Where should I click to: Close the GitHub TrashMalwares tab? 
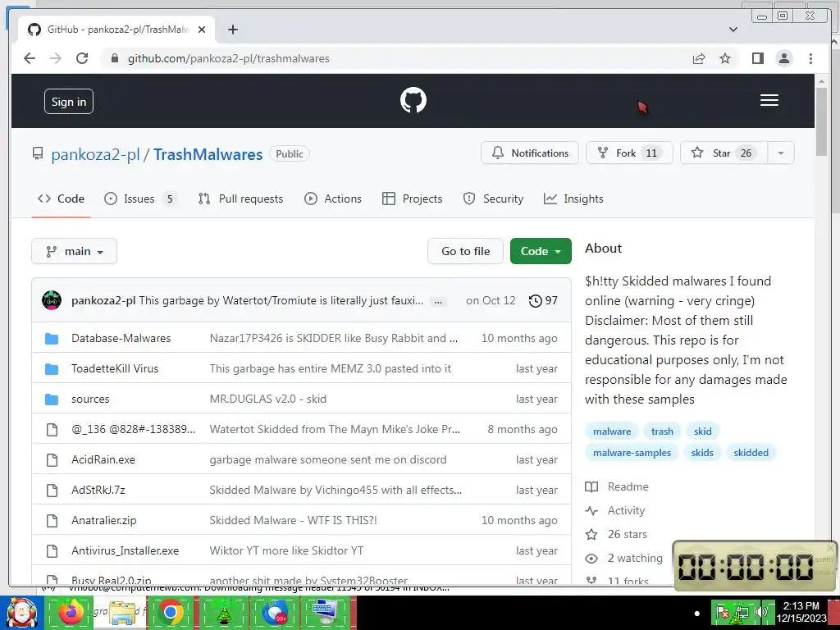[x=202, y=30]
